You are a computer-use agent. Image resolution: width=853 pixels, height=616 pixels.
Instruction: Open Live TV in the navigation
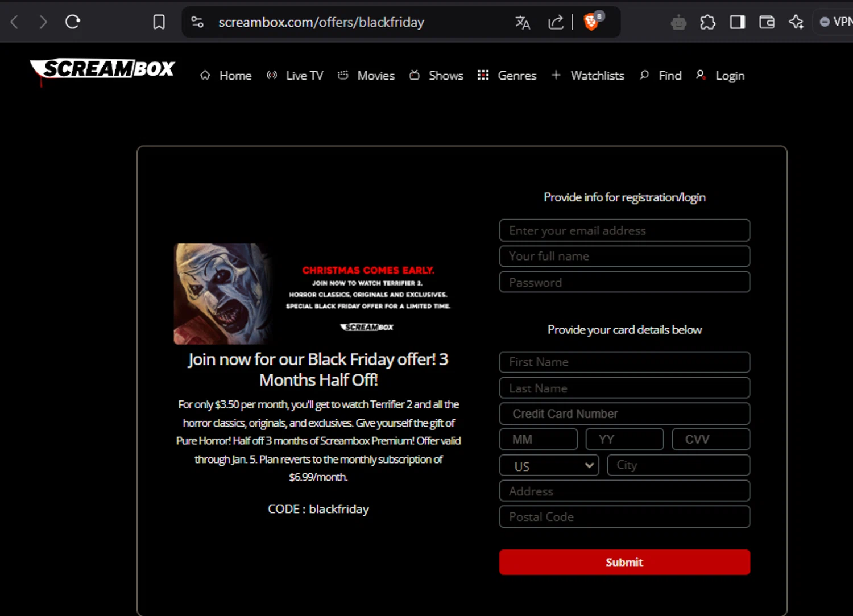pyautogui.click(x=295, y=76)
